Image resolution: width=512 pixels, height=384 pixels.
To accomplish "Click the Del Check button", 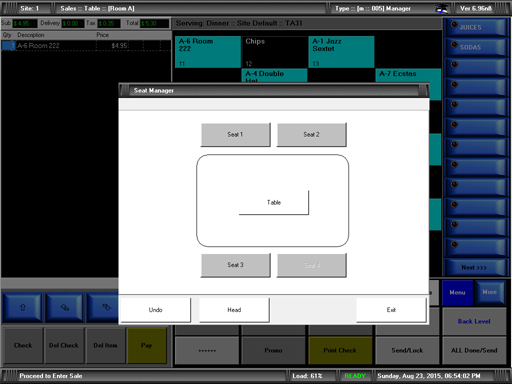I will click(x=64, y=345).
